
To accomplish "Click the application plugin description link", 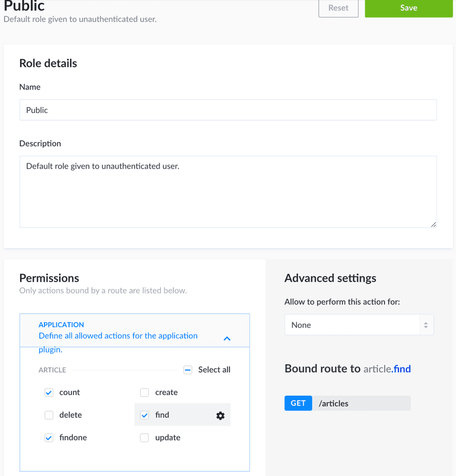I will click(118, 336).
